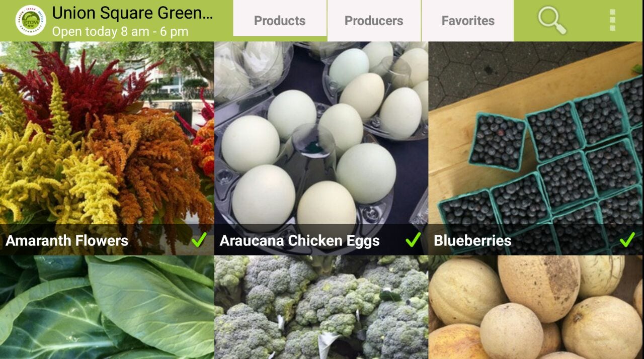
Task: Toggle the Araucana Chicken Eggs checkmark
Action: pyautogui.click(x=413, y=240)
